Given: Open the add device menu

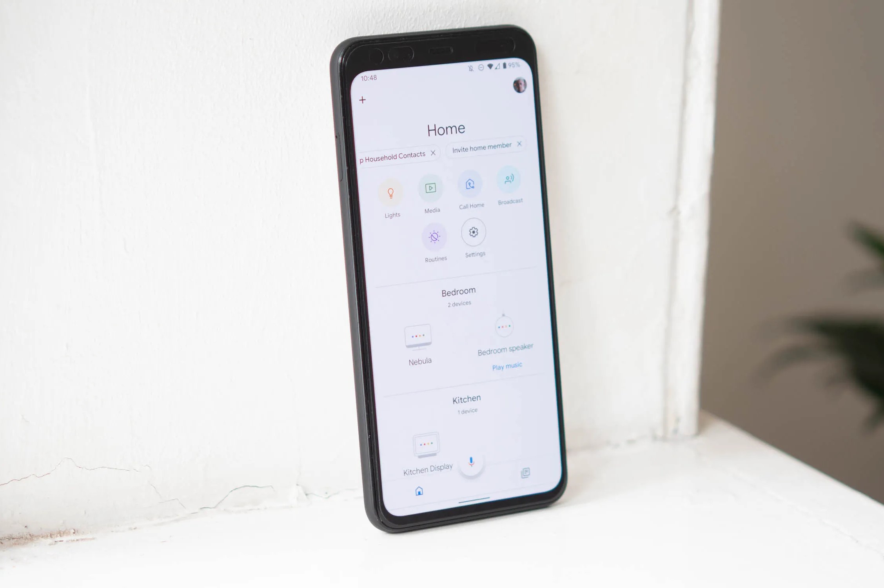Looking at the screenshot, I should click(x=363, y=100).
